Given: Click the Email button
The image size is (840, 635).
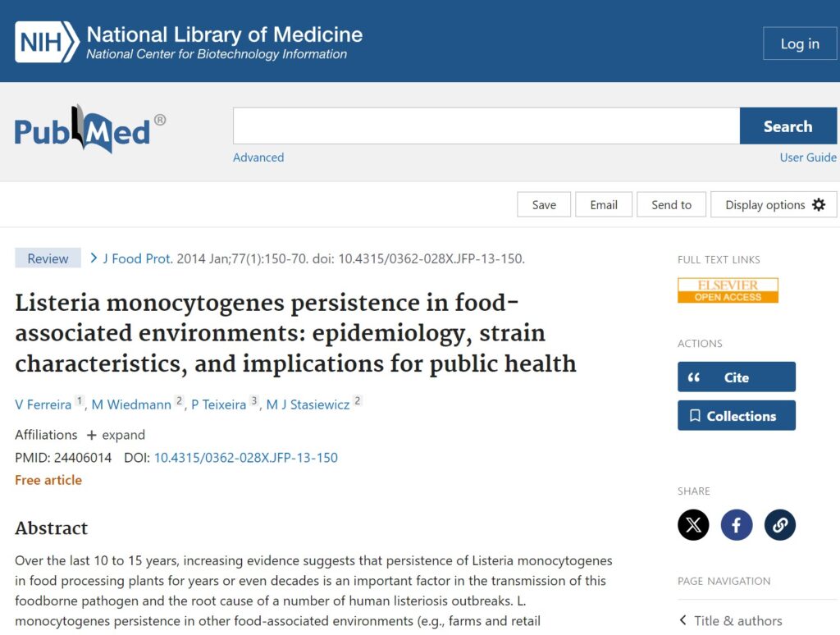Looking at the screenshot, I should pos(604,205).
